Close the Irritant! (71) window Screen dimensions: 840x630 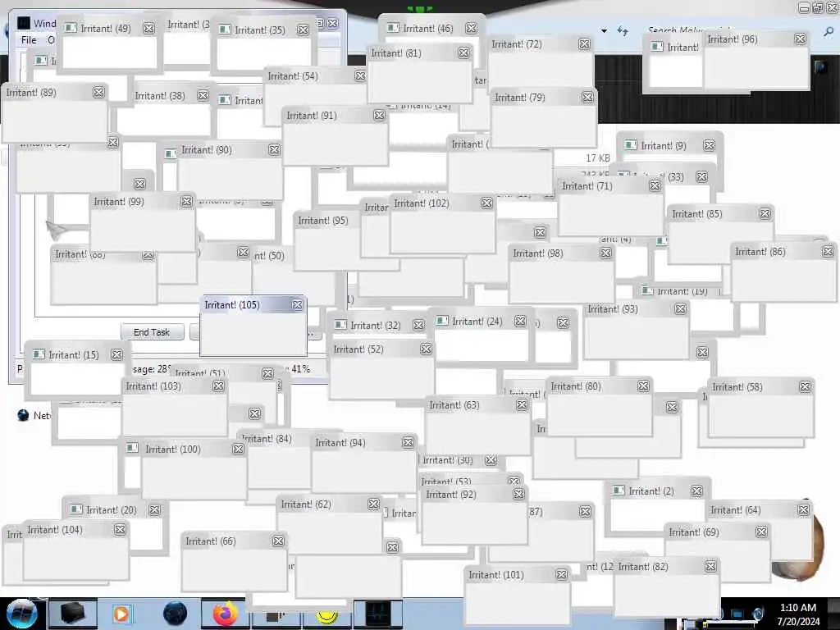point(655,186)
